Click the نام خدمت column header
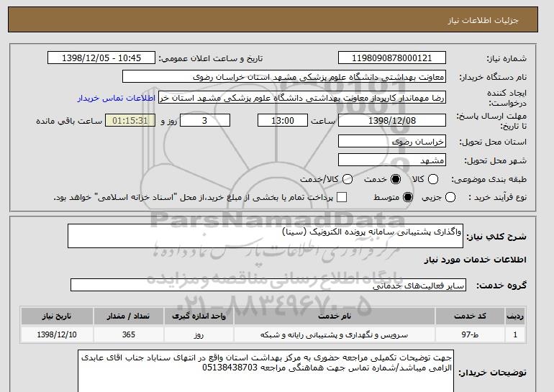554x392 pixels. coord(335,316)
